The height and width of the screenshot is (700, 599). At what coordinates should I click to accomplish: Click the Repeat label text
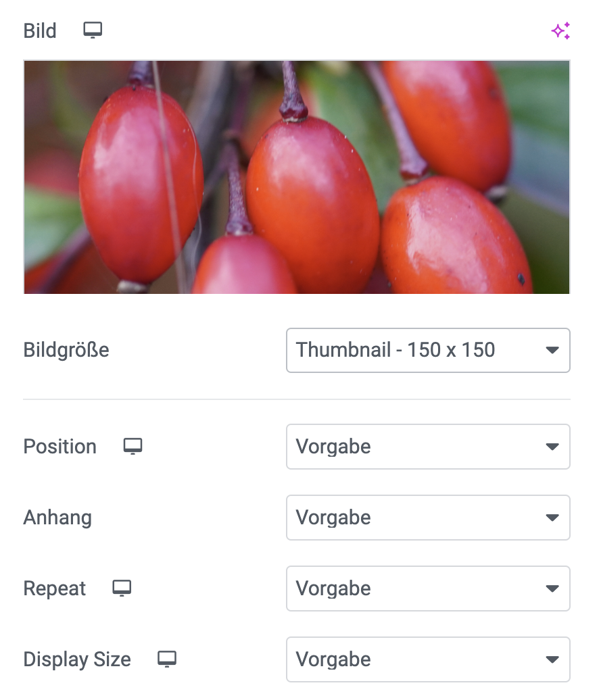click(x=55, y=589)
